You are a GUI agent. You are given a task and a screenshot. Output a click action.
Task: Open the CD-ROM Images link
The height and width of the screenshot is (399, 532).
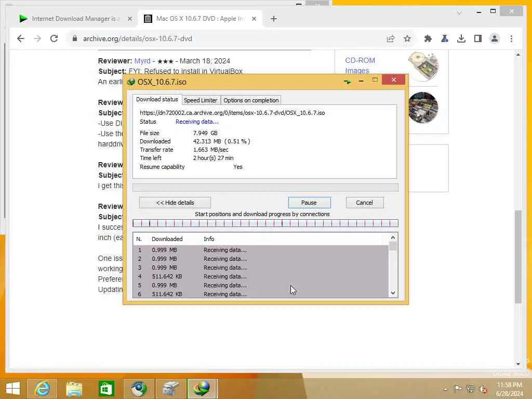(x=360, y=65)
